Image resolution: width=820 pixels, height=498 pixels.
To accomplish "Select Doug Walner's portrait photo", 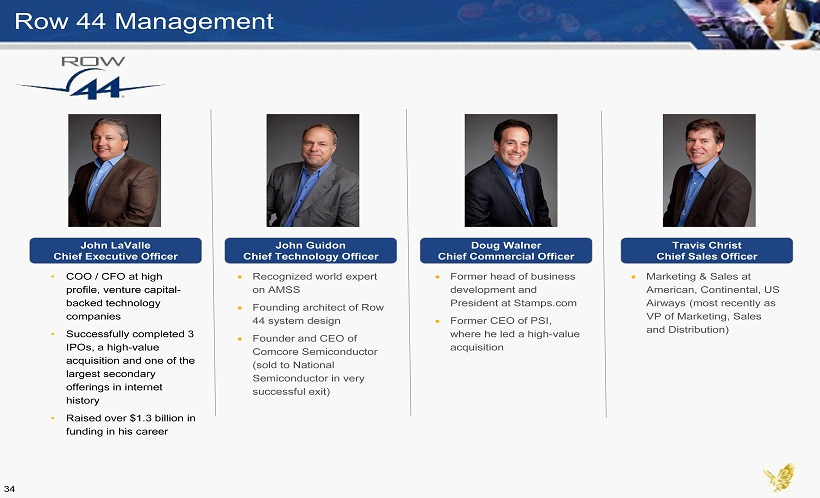I will point(510,171).
